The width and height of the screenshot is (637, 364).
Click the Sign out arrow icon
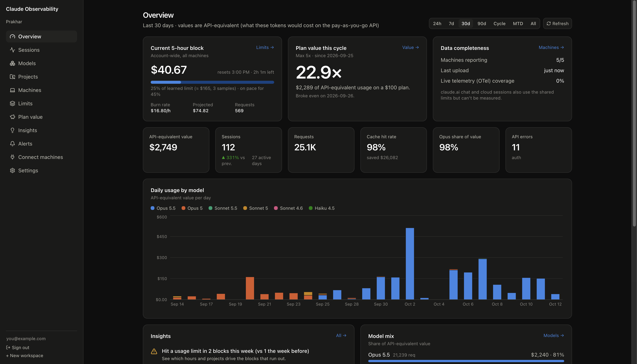(8, 347)
